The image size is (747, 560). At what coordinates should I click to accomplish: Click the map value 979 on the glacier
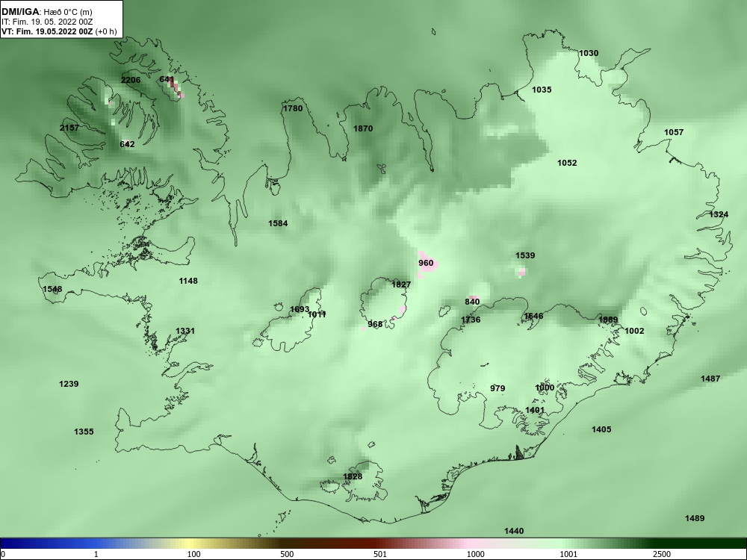point(498,388)
